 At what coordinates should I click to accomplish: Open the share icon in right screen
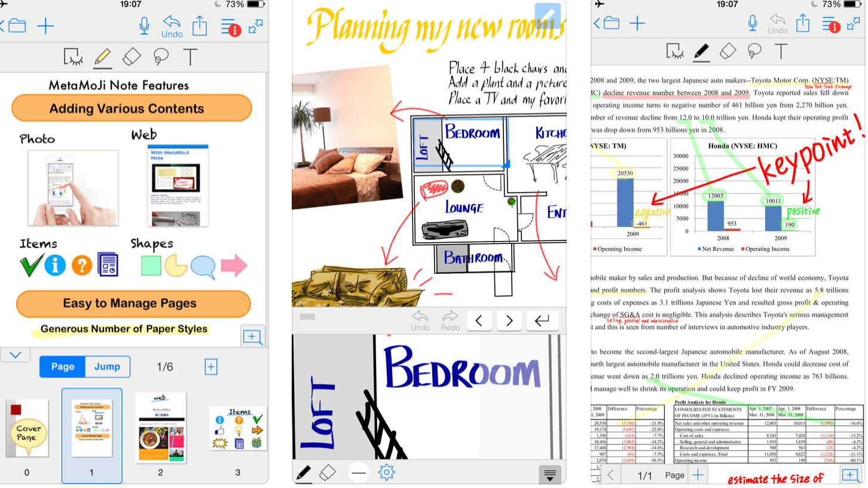tap(802, 24)
